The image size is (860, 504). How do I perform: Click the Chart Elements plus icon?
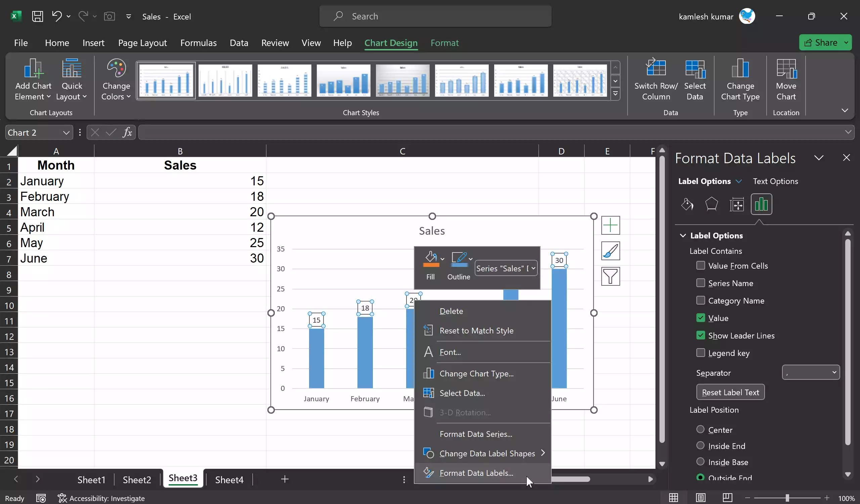[610, 225]
